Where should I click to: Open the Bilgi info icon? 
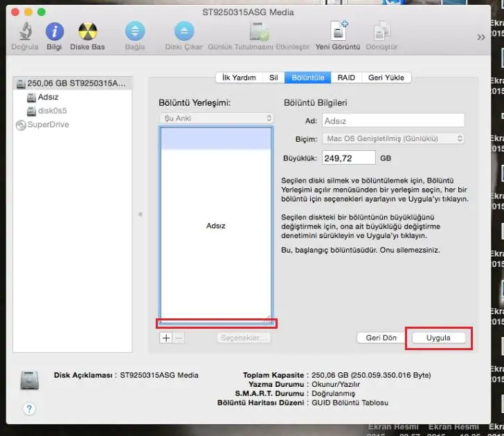pyautogui.click(x=54, y=31)
